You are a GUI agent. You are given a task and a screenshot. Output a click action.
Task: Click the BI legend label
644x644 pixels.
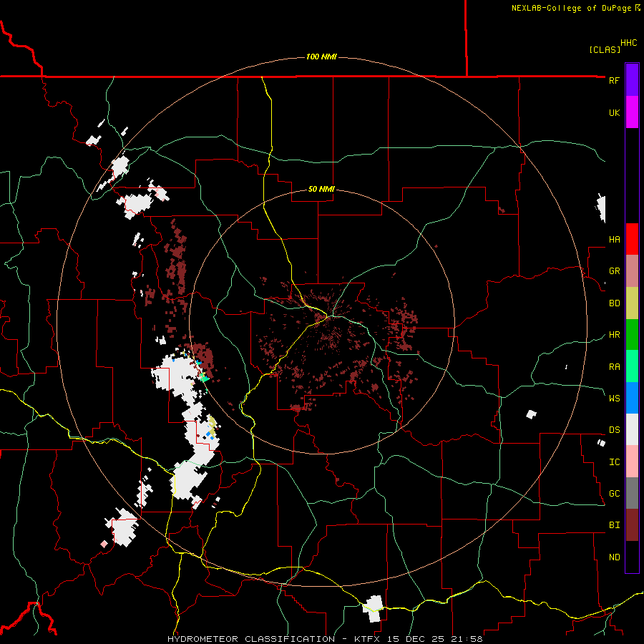[x=615, y=525]
